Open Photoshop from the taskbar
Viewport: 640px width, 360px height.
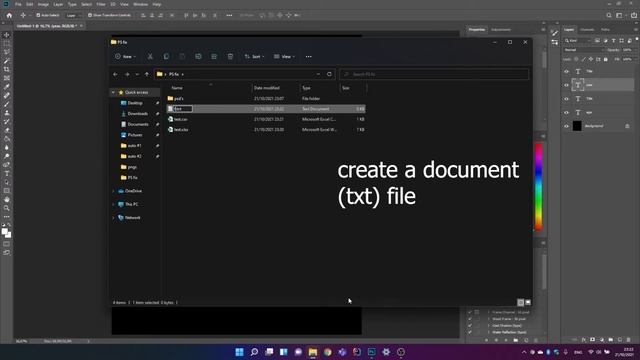(371, 352)
